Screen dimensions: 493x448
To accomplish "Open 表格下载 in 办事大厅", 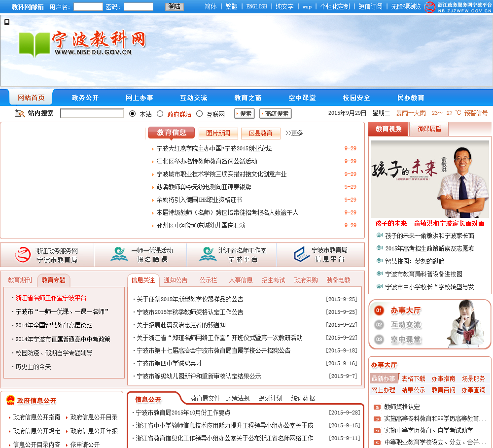I will click(413, 379).
